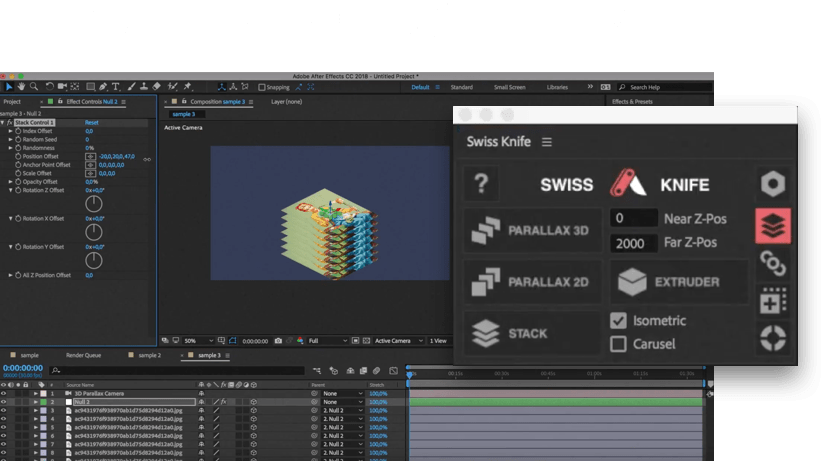Select the Puppet Pin tool
Viewport: 822px width, 461px height.
coord(187,87)
